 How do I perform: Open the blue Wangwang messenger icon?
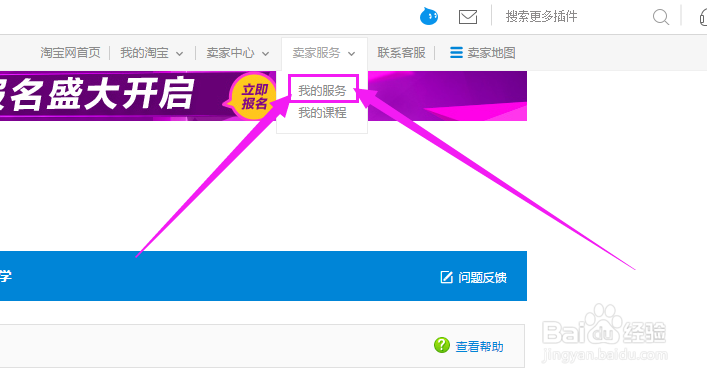click(x=429, y=17)
